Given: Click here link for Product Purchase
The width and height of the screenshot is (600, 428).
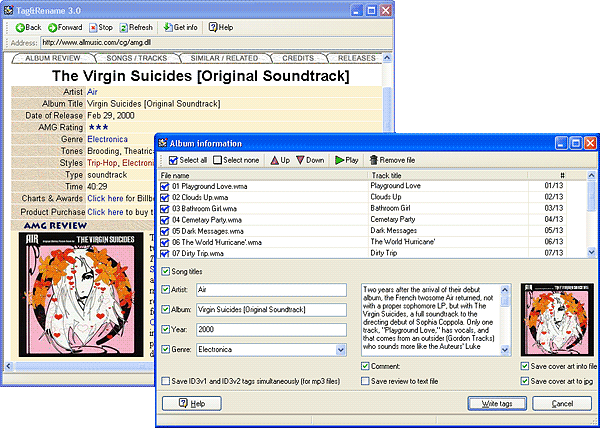Looking at the screenshot, I should click(105, 212).
